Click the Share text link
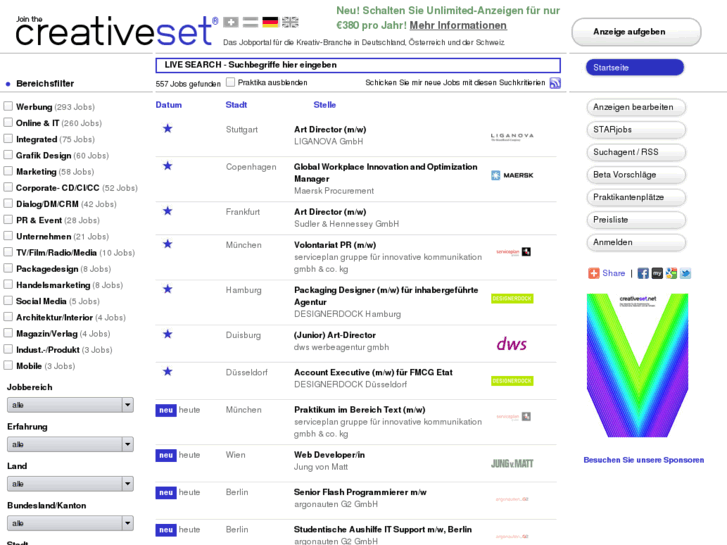The width and height of the screenshot is (727, 545). [x=613, y=273]
